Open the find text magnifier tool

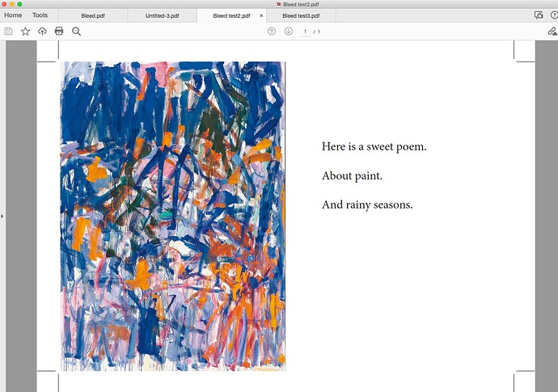click(x=76, y=32)
